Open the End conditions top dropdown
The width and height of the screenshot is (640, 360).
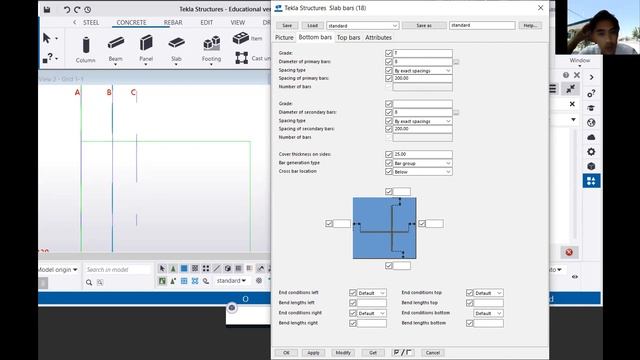point(488,293)
